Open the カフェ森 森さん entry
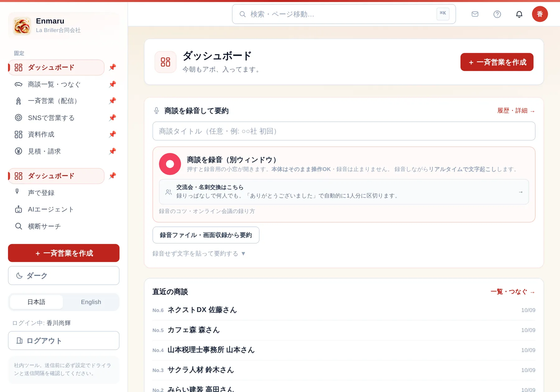The height and width of the screenshot is (392, 560). tap(344, 330)
